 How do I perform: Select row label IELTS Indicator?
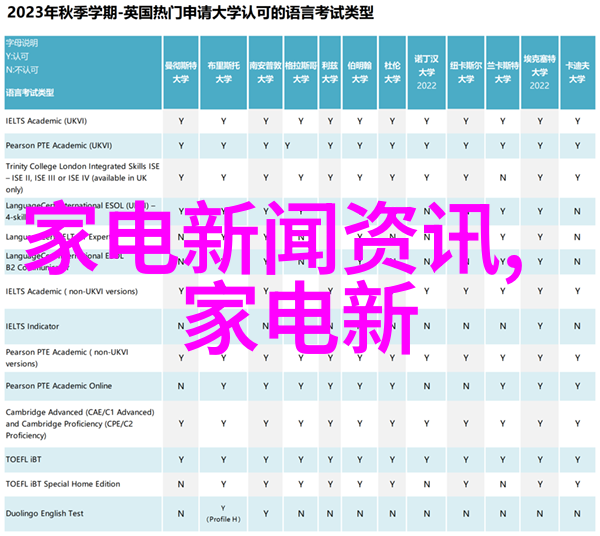pos(33,326)
